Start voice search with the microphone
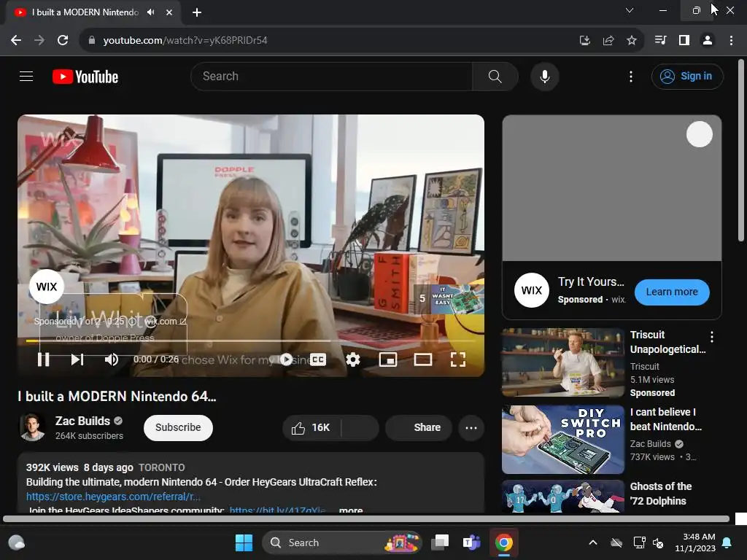Image resolution: width=747 pixels, height=560 pixels. 544,76
